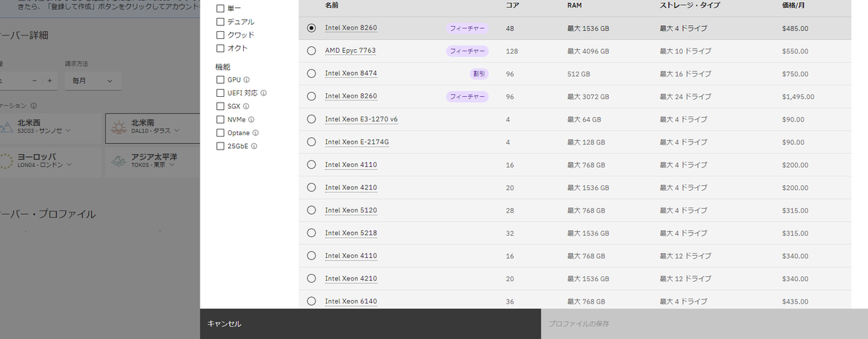Screen dimensions: 868x339
Task: Sort by the 価格/月 column header
Action: 793,5
